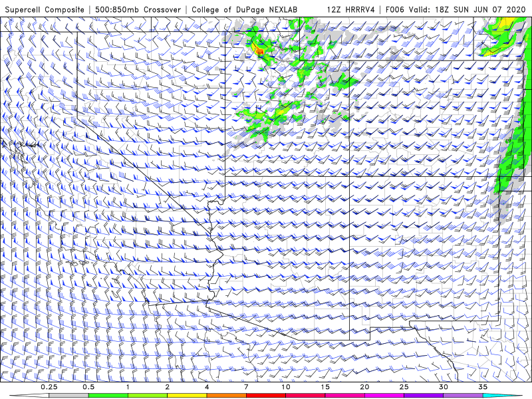Select the crimson 10–15 legend swatch
Image resolution: width=532 pixels, height=399 pixels.
305,396
